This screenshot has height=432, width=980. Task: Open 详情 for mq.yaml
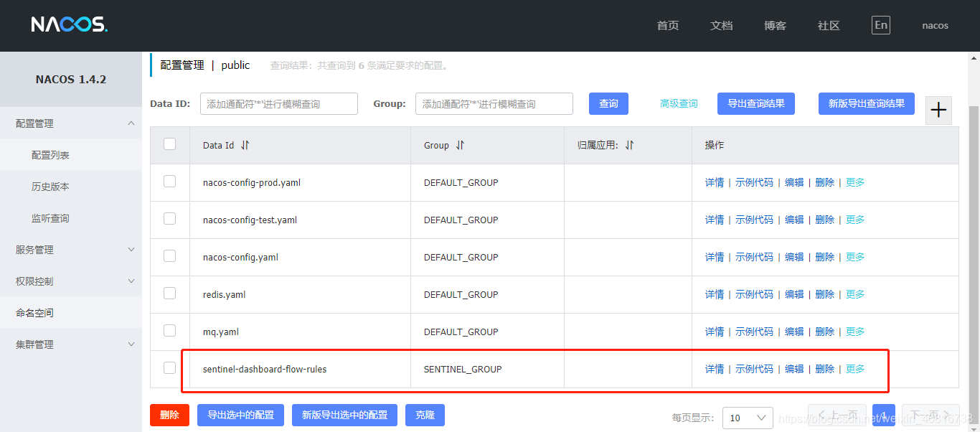click(715, 332)
